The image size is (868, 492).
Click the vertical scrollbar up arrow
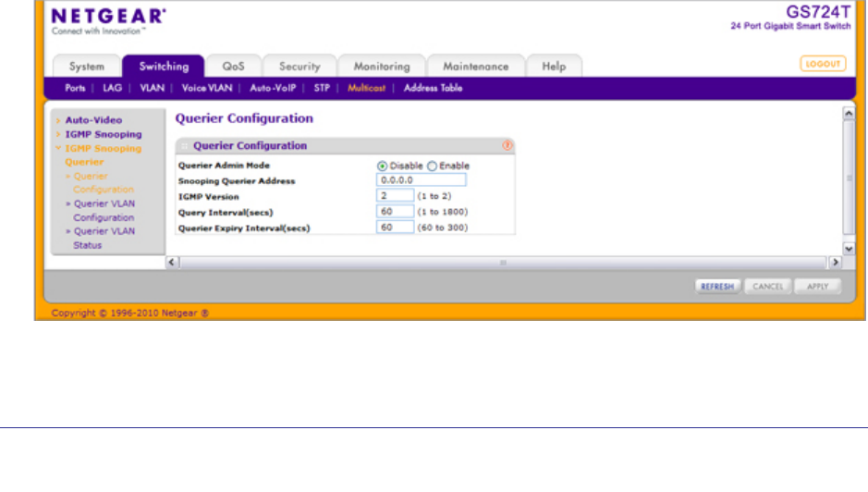849,112
